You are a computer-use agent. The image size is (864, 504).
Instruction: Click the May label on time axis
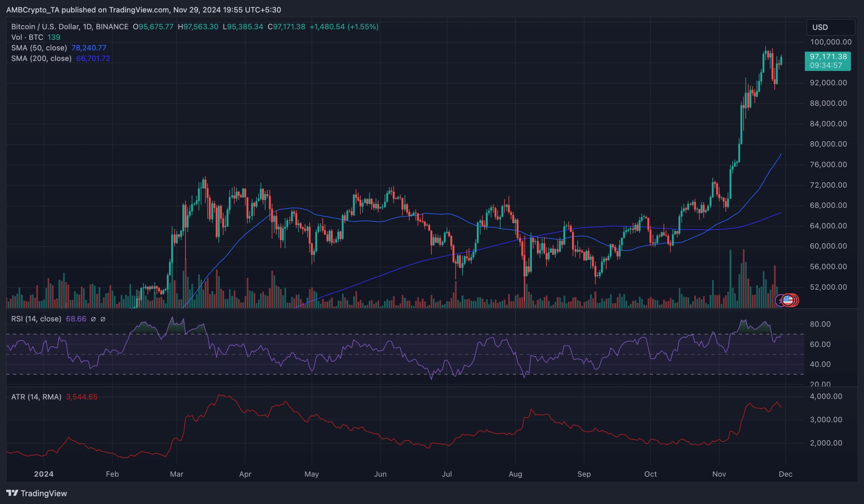312,474
